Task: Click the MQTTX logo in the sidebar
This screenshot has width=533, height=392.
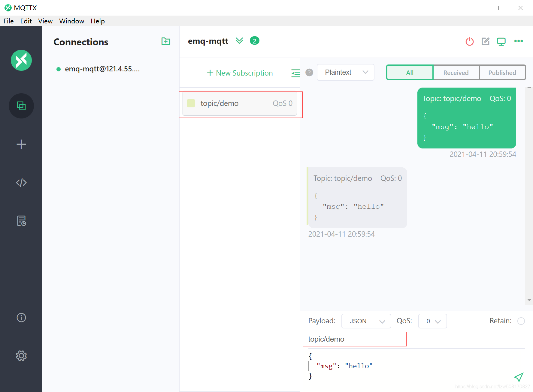Action: pyautogui.click(x=21, y=60)
